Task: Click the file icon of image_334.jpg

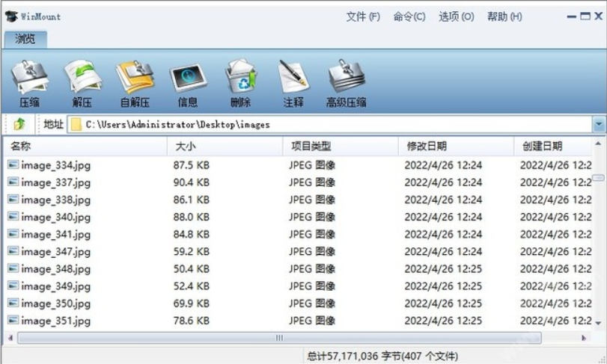Action: pyautogui.click(x=13, y=164)
